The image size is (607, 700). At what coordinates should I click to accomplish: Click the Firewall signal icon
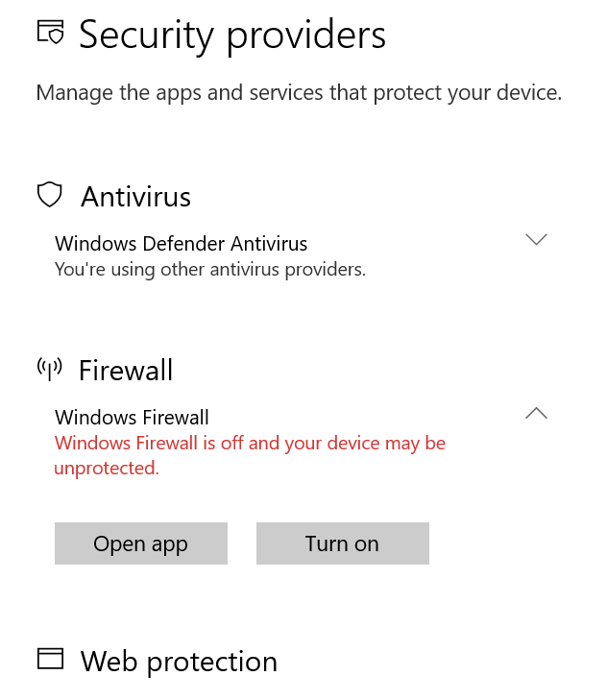[49, 369]
